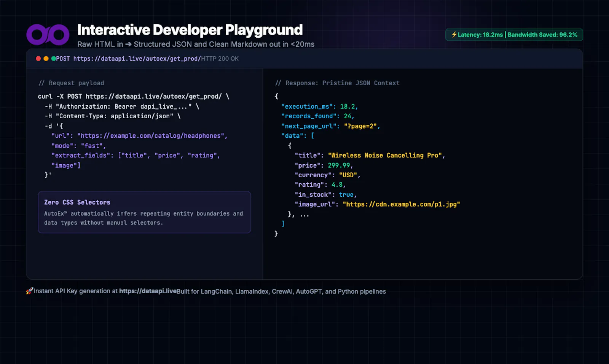The height and width of the screenshot is (364, 609).
Task: Click the "records_found": 24 line
Action: [x=318, y=116]
